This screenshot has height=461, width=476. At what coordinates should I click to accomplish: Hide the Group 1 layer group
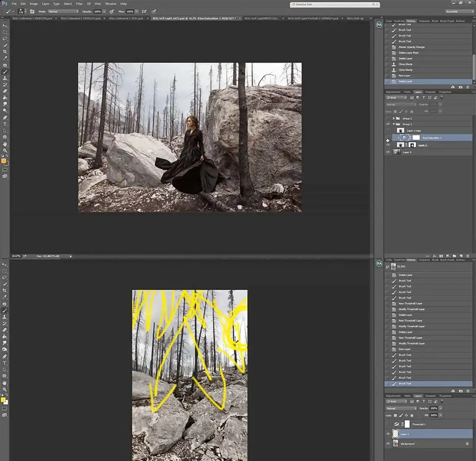pos(388,124)
